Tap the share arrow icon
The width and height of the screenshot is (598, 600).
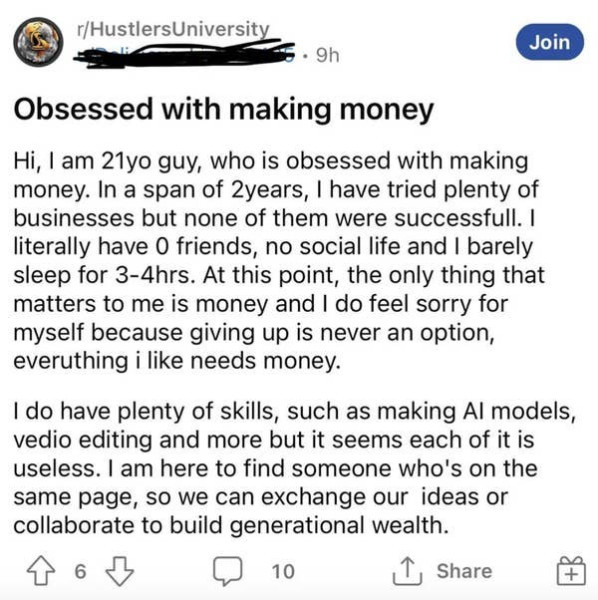pyautogui.click(x=408, y=571)
